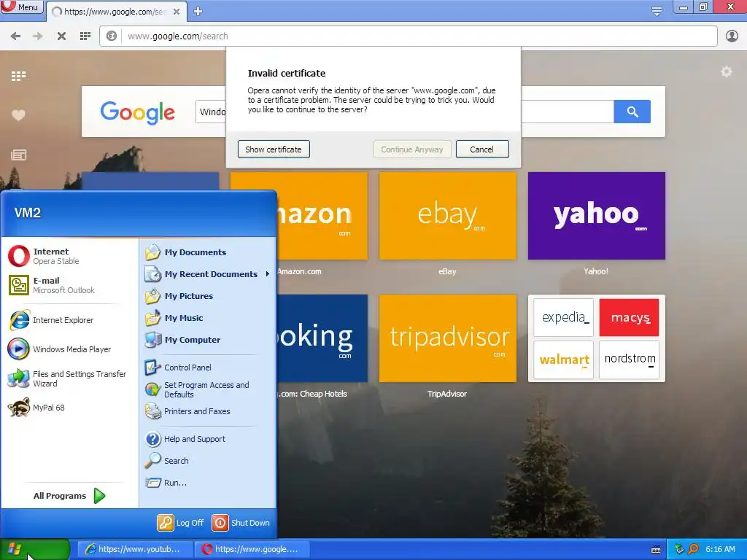Open the eBay speed dial tile
747x560 pixels.
click(447, 216)
